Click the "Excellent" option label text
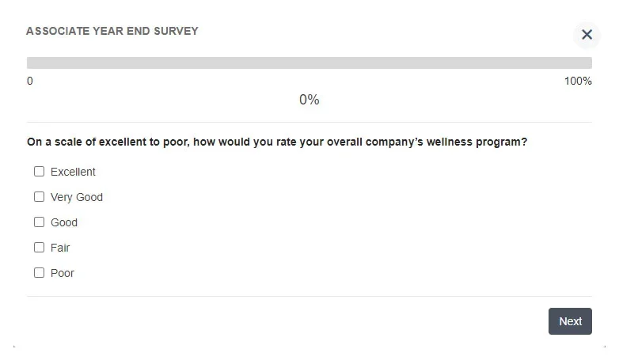 coord(73,172)
